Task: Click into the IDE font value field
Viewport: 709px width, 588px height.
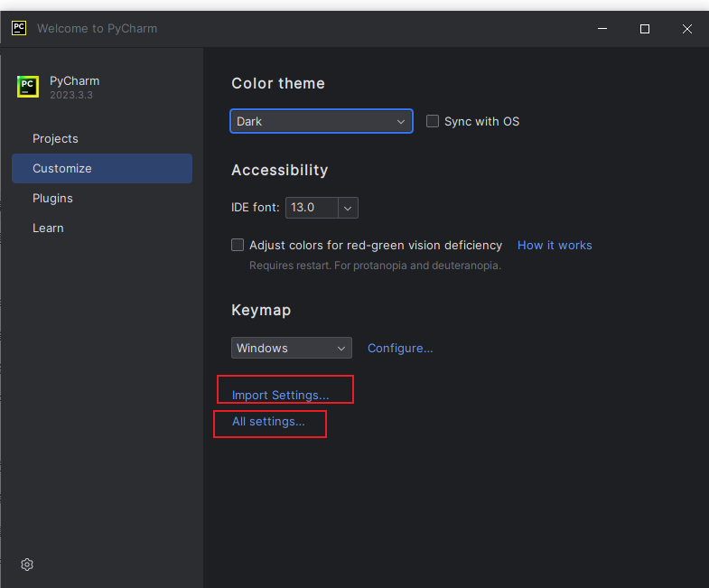Action: (x=312, y=208)
